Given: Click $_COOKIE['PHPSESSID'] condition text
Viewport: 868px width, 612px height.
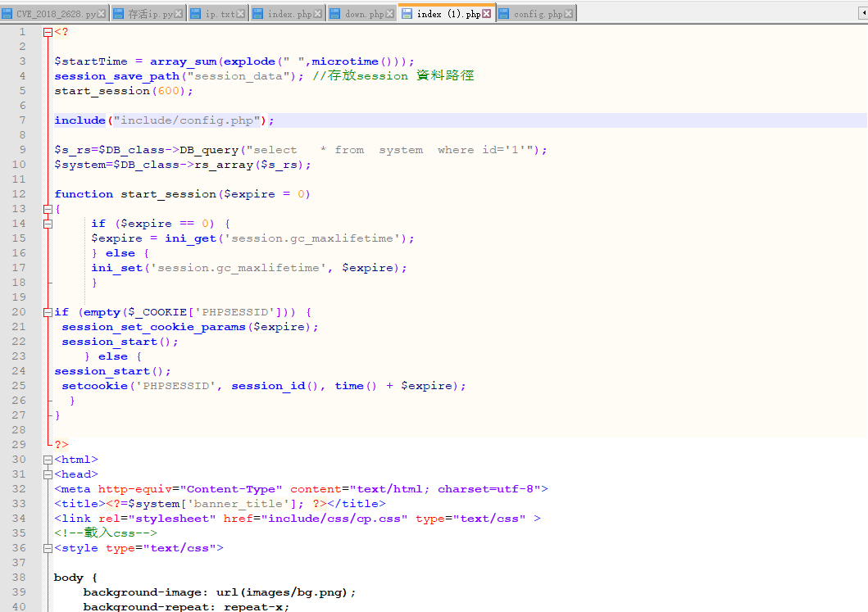Looking at the screenshot, I should click(x=207, y=312).
